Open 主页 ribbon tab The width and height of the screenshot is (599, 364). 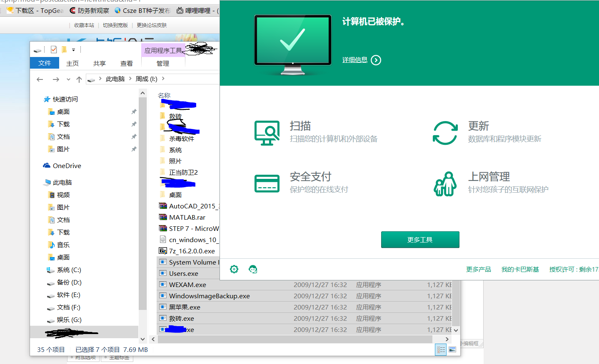point(72,63)
